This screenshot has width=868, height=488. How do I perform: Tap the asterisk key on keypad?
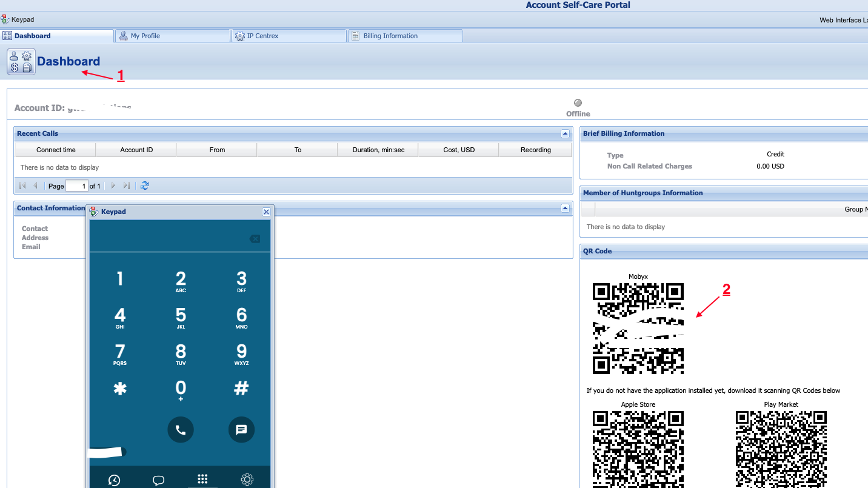(x=120, y=389)
